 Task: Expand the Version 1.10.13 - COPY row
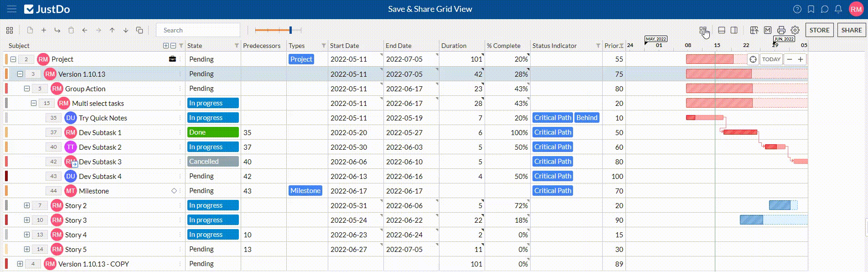pyautogui.click(x=20, y=264)
